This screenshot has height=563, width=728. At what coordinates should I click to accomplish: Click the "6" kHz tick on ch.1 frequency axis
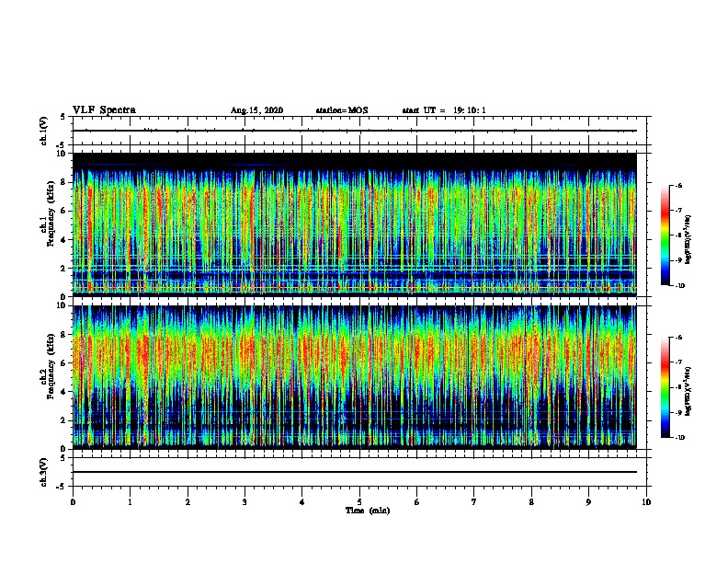pyautogui.click(x=63, y=211)
